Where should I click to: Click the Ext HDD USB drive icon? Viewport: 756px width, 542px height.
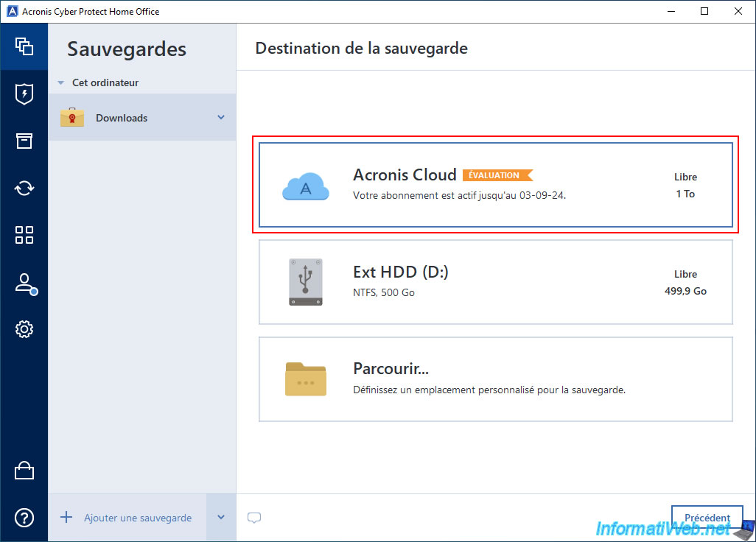pyautogui.click(x=306, y=282)
